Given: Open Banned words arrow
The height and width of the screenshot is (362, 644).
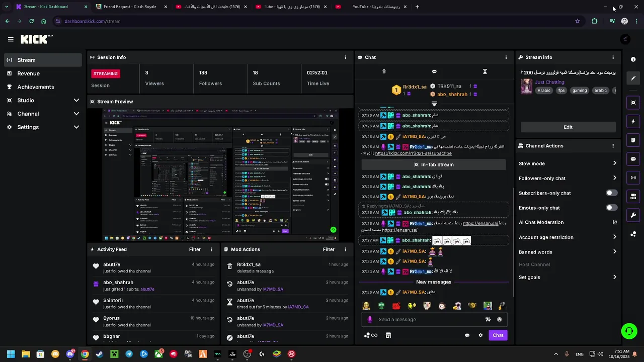Looking at the screenshot, I should click(614, 252).
